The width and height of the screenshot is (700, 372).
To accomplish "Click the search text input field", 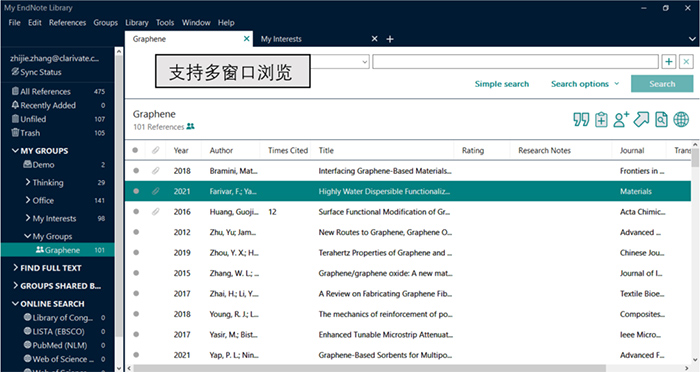I will 515,62.
